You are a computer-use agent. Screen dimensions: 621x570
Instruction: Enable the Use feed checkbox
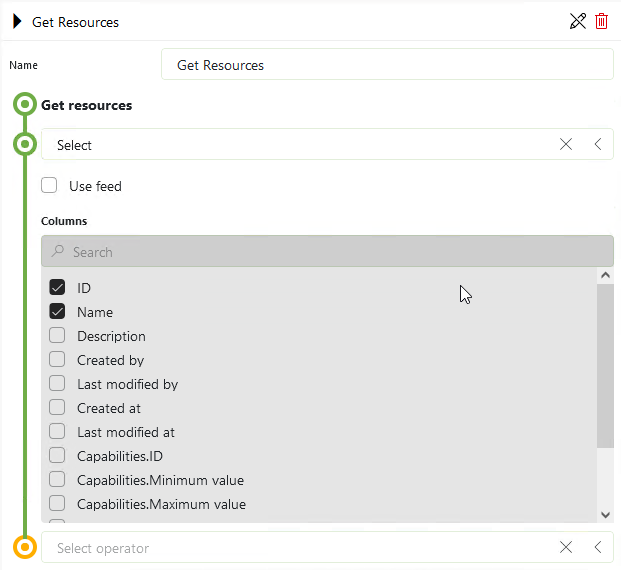click(49, 185)
